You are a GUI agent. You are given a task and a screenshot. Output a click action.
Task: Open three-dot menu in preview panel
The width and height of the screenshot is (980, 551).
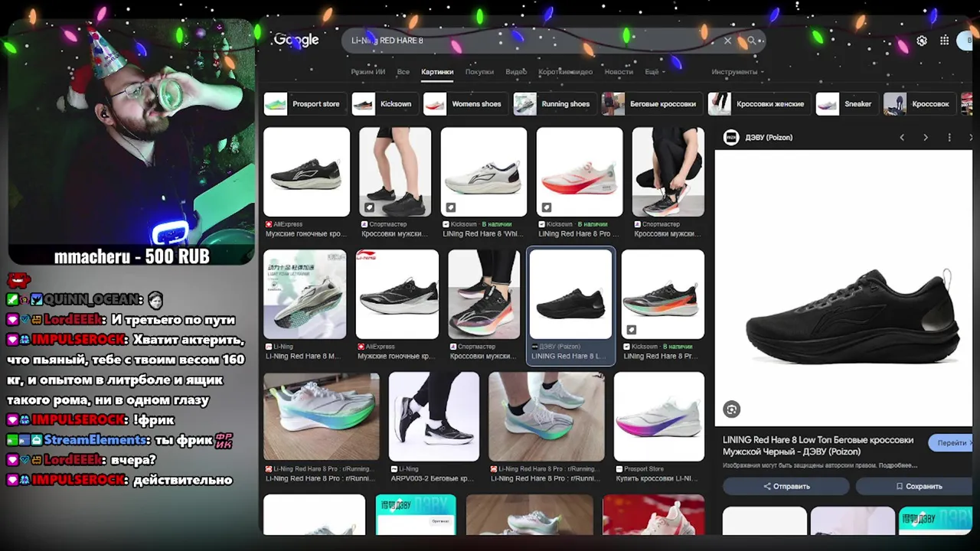pyautogui.click(x=949, y=138)
